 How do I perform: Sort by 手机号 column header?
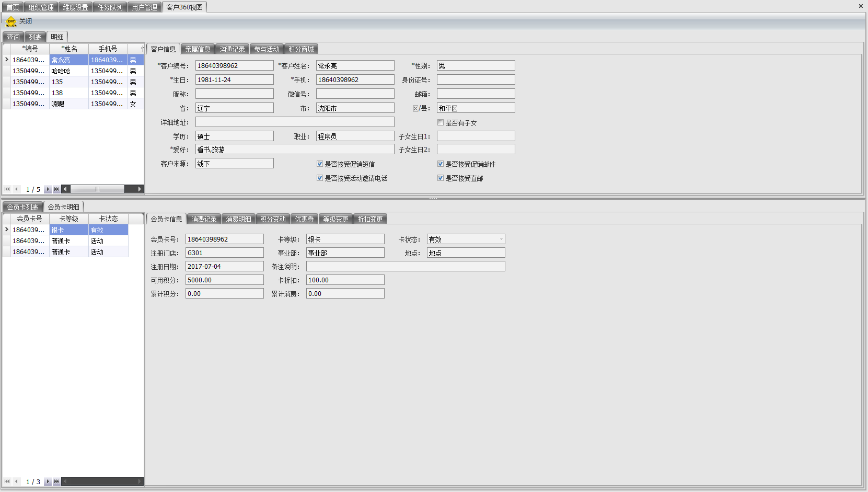[108, 49]
